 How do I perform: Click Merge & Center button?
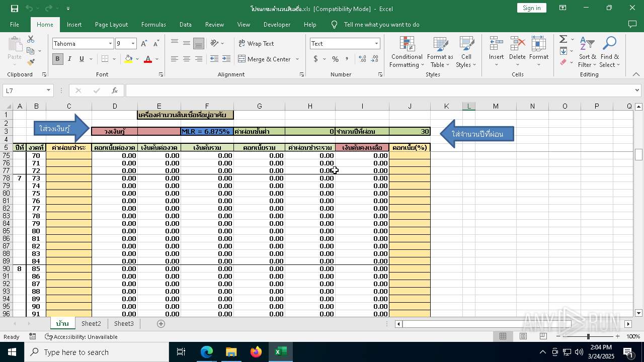(x=265, y=59)
